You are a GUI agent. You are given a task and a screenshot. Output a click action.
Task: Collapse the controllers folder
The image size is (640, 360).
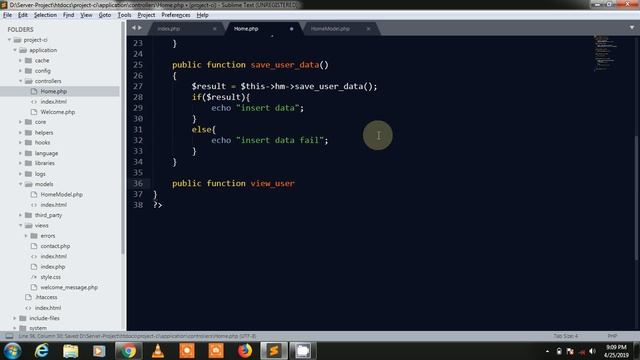20,81
